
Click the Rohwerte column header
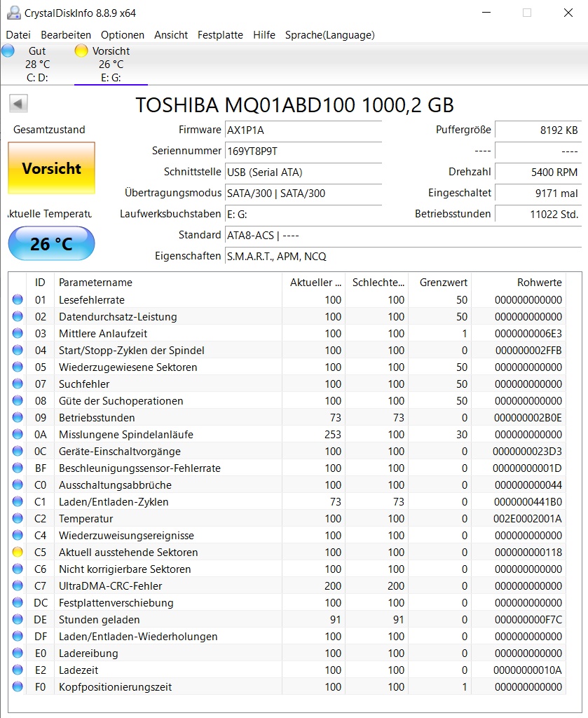tap(518, 282)
